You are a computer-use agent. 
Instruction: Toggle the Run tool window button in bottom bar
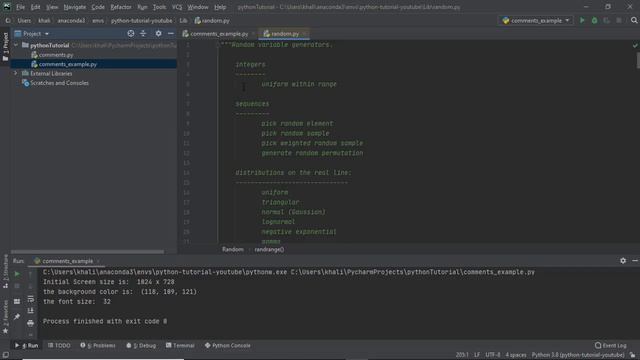[x=27, y=345]
